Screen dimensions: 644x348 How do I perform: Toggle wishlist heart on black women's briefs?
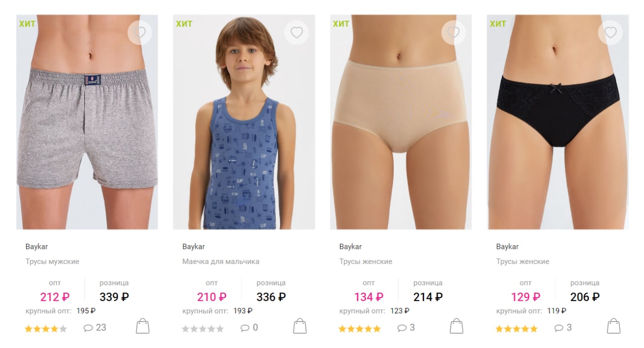coord(610,33)
